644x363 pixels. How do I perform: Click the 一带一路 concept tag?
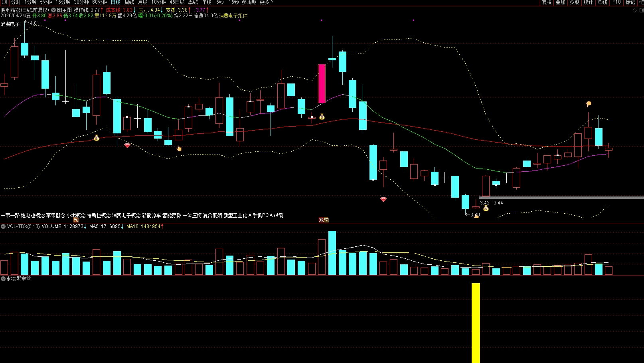click(10, 215)
